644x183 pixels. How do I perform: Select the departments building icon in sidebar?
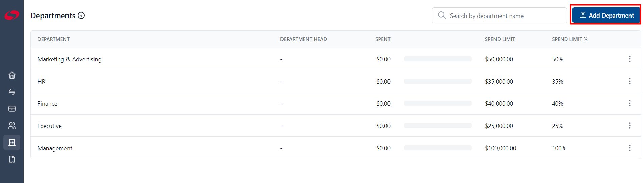[x=12, y=142]
